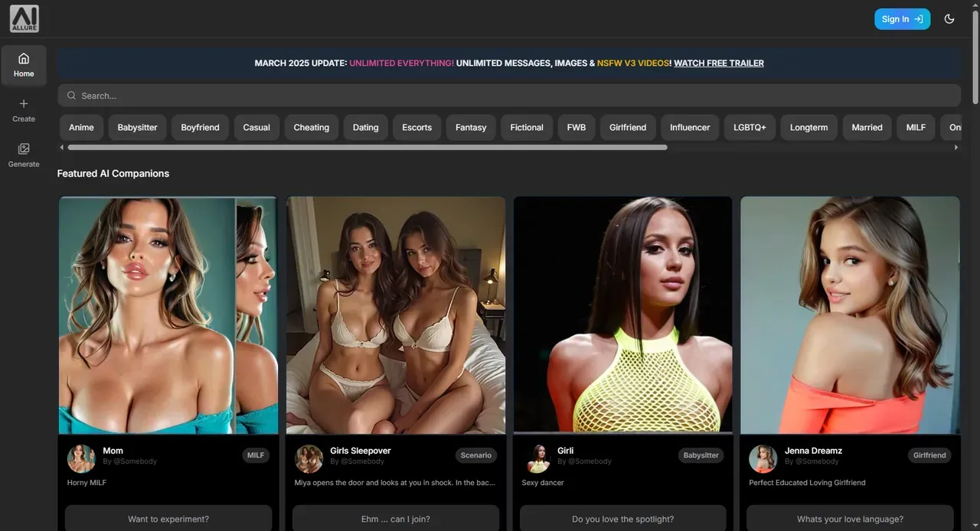Select the Babysitter category chip
Screen dimensions: 980x531
(137, 128)
